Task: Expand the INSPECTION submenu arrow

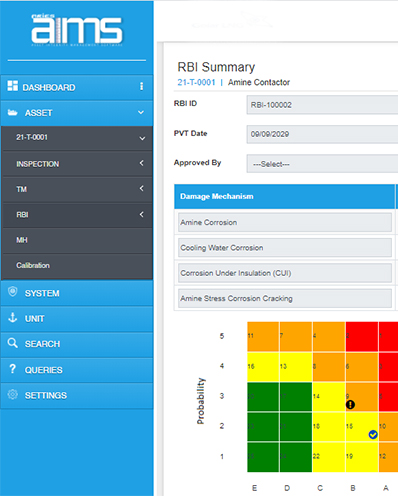Action: 142,163
